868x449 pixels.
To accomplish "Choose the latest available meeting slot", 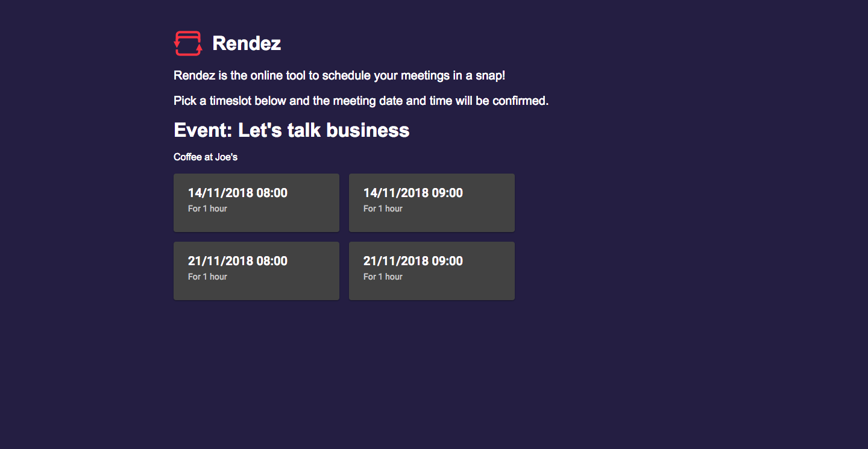I will 432,271.
